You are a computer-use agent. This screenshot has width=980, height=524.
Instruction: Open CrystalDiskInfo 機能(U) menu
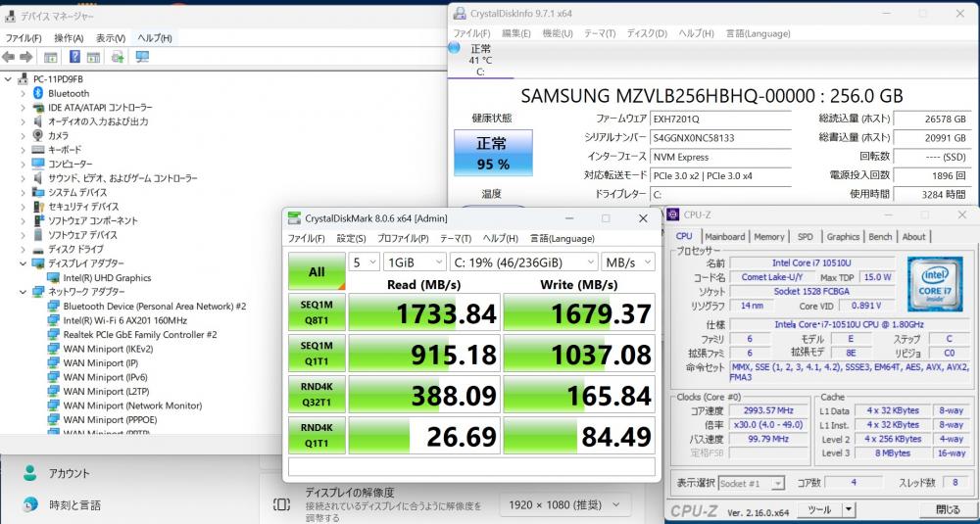[x=558, y=33]
